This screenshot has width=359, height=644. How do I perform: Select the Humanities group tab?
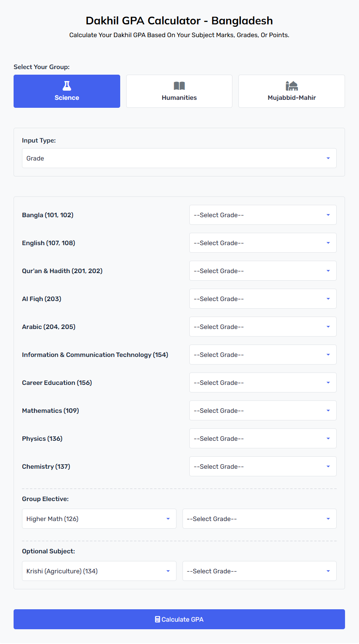click(179, 91)
